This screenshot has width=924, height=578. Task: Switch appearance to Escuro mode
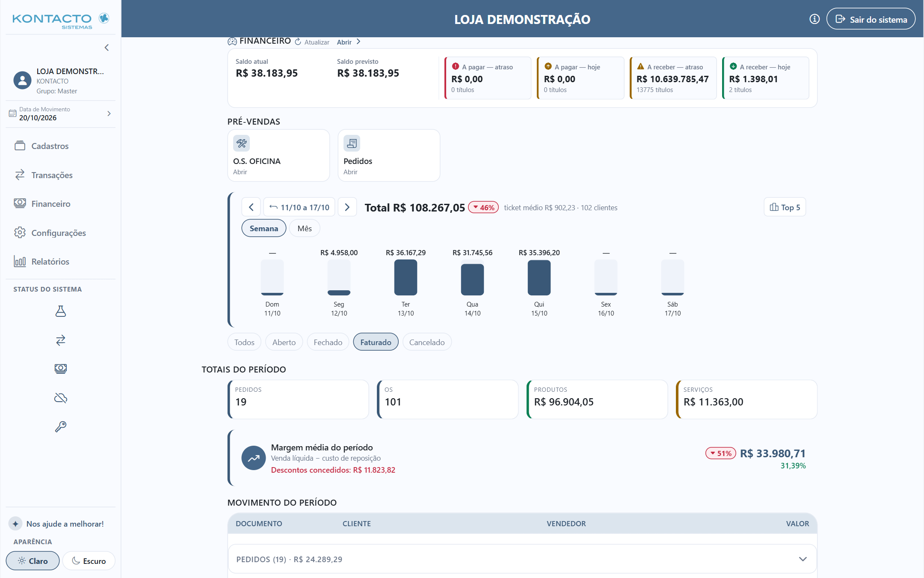(x=89, y=561)
